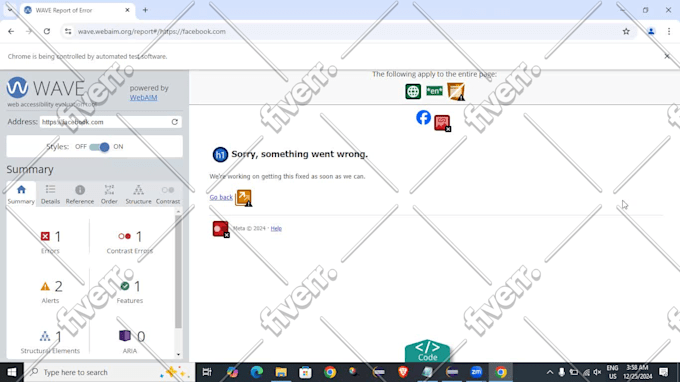The width and height of the screenshot is (680, 382).
Task: Click the muted volume tray icon
Action: tap(597, 372)
